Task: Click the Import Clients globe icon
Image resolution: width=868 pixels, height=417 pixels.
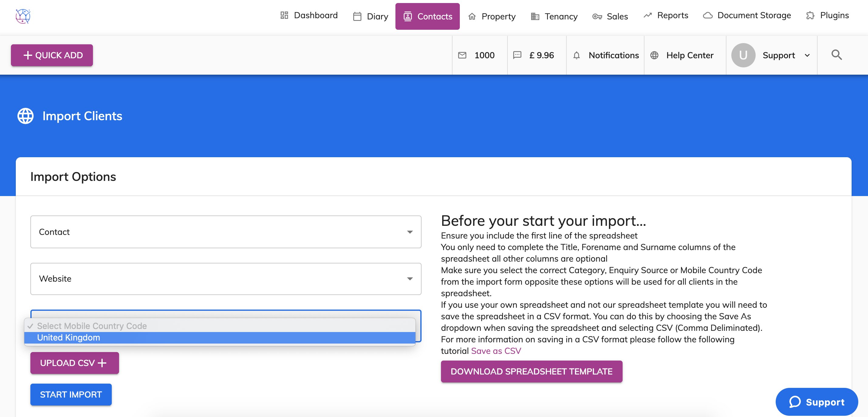Action: click(26, 116)
